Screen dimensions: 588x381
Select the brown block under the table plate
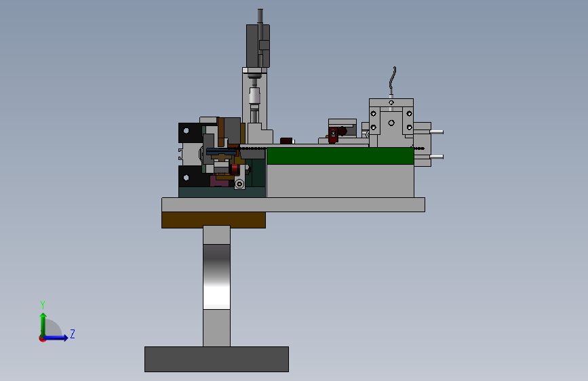[214, 220]
